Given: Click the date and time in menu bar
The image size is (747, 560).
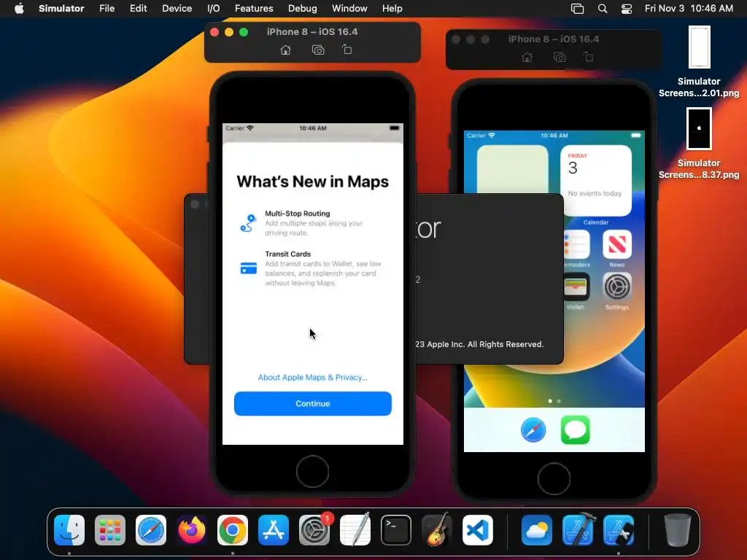Looking at the screenshot, I should point(689,8).
